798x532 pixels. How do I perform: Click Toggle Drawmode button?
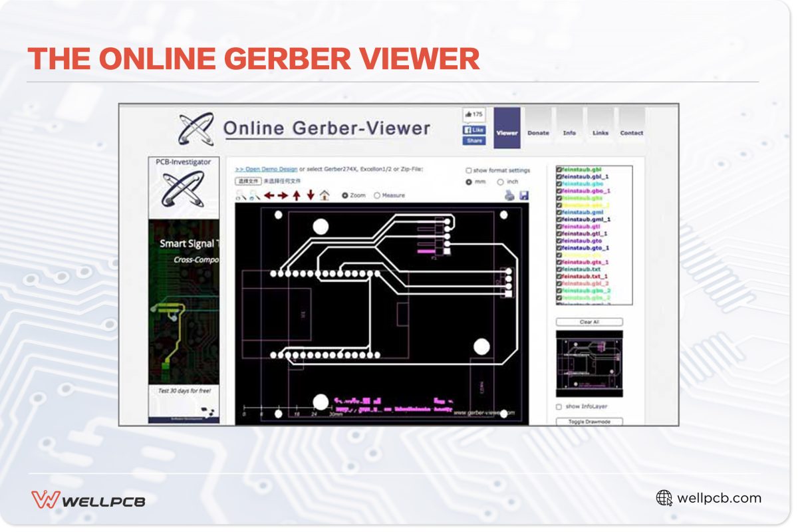pyautogui.click(x=588, y=422)
